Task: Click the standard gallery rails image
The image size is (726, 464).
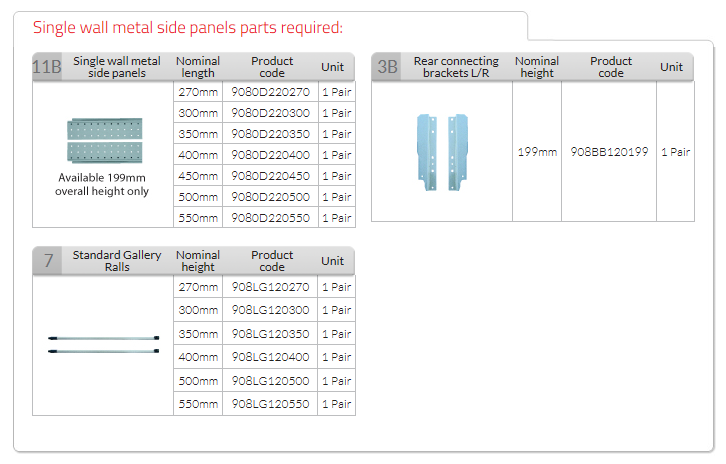Action: point(102,344)
